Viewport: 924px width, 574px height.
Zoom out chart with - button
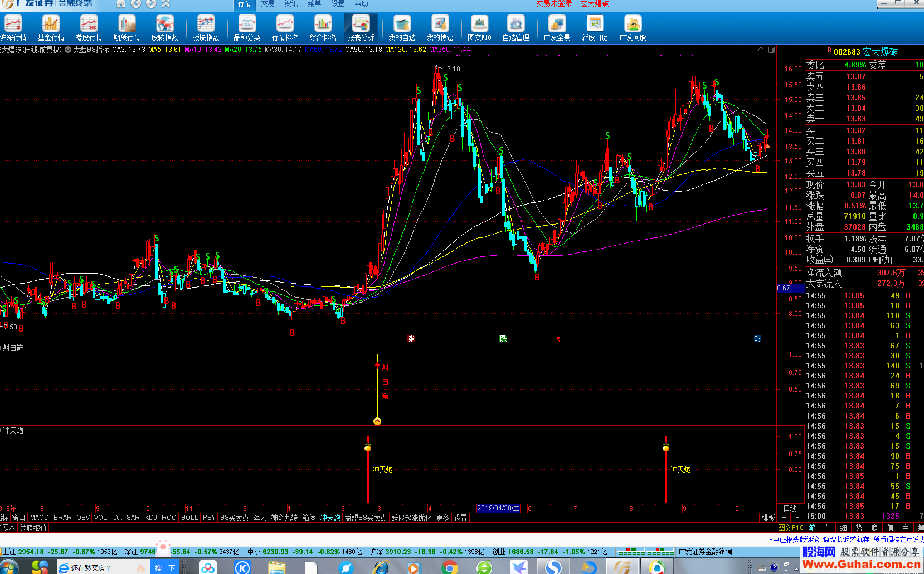797,518
